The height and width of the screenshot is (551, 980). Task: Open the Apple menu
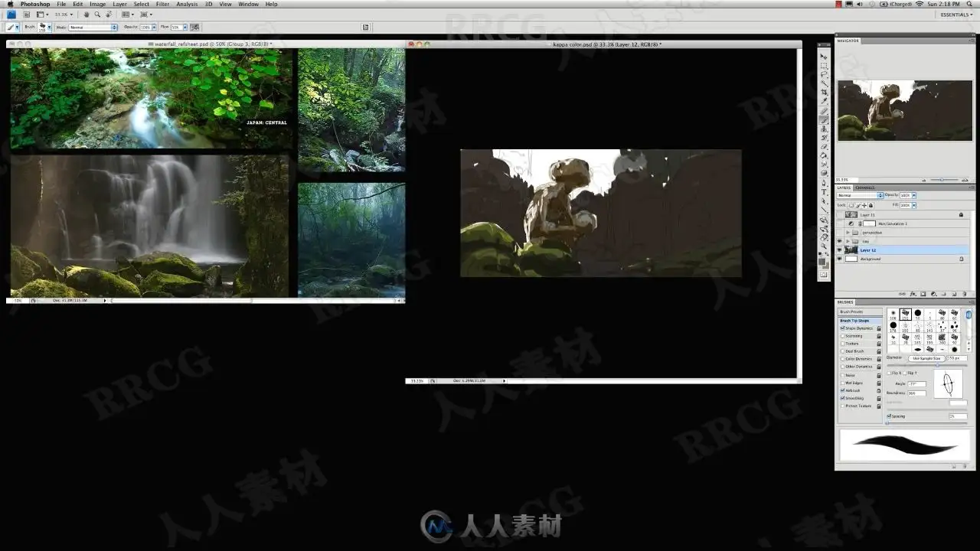pyautogui.click(x=10, y=4)
